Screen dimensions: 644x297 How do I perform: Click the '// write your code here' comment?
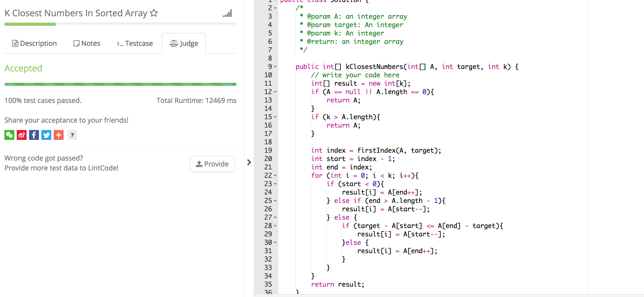pos(355,75)
